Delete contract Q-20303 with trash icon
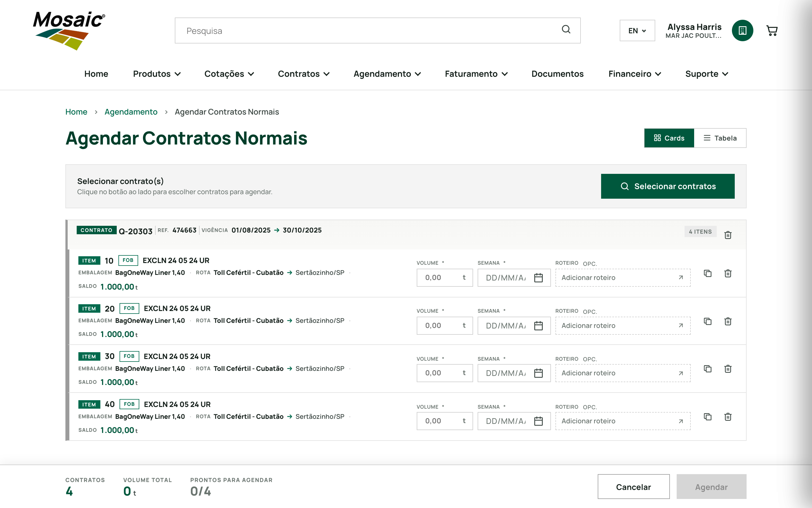The image size is (812, 508). click(728, 235)
